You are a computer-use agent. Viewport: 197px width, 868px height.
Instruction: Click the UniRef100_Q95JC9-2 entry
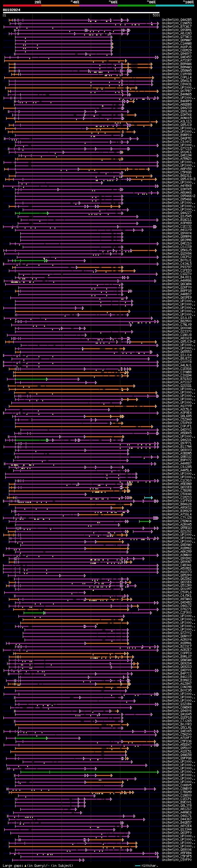179,342
